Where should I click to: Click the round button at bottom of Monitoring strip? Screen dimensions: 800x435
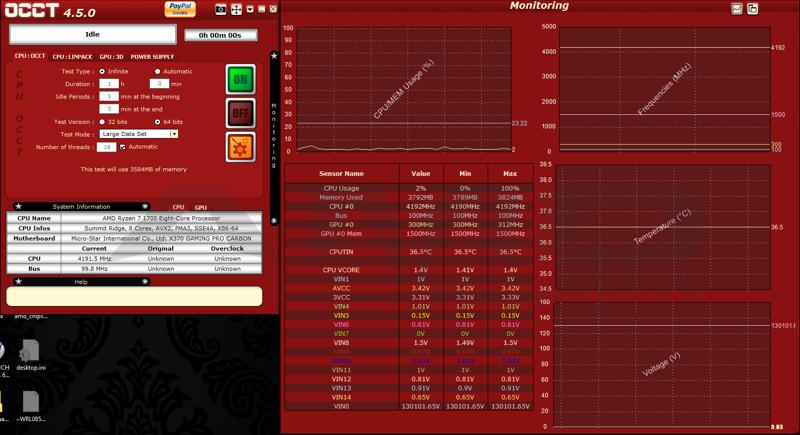(x=274, y=221)
